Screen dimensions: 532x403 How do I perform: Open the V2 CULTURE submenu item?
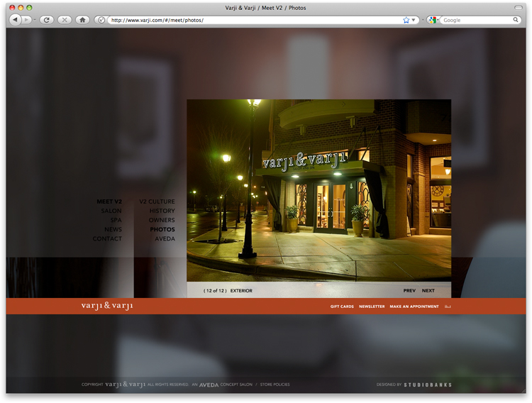pos(157,201)
